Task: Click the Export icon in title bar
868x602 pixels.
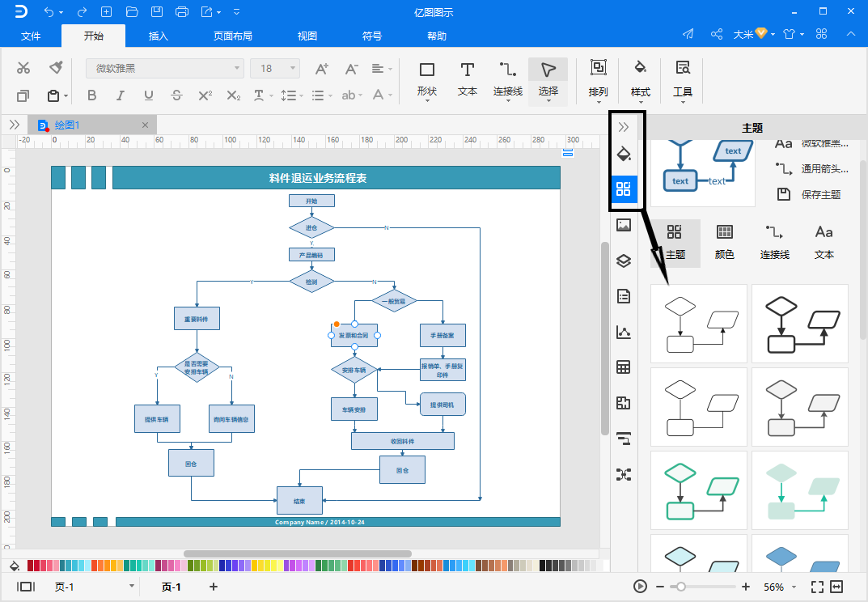Action: [207, 11]
